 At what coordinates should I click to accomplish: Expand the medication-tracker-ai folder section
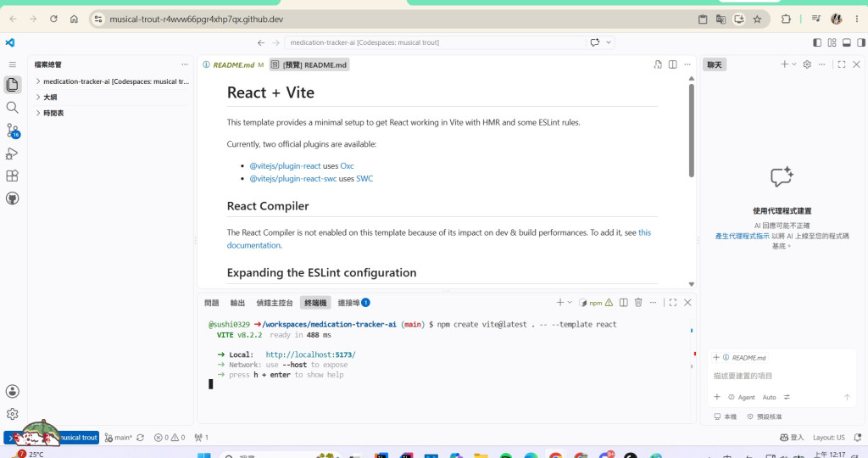pyautogui.click(x=111, y=81)
